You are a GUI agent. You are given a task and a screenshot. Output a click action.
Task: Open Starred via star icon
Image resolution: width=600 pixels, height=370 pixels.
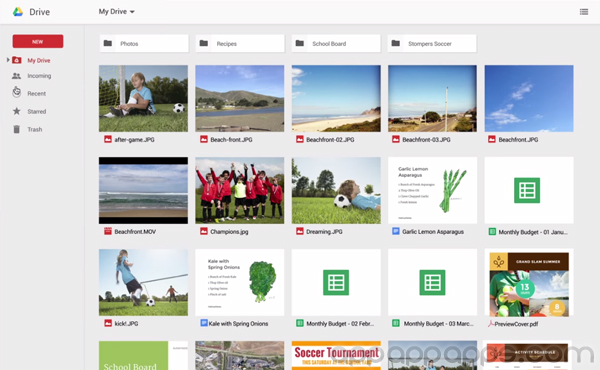tap(16, 111)
